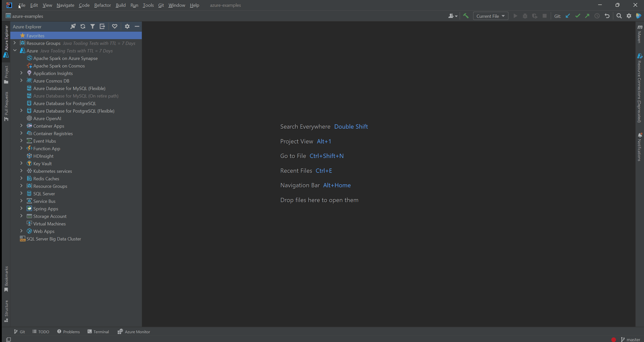Click the Stop square icon

pos(545,16)
